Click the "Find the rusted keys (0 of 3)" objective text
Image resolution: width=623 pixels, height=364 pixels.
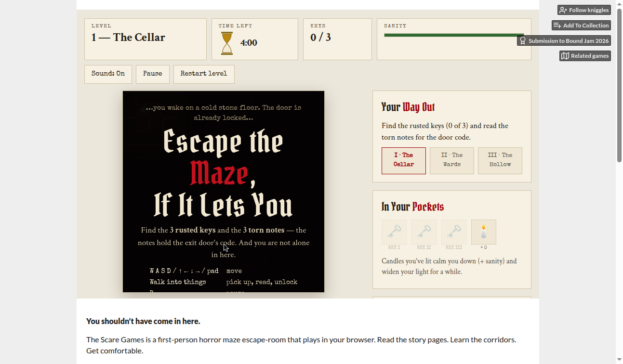(445, 131)
